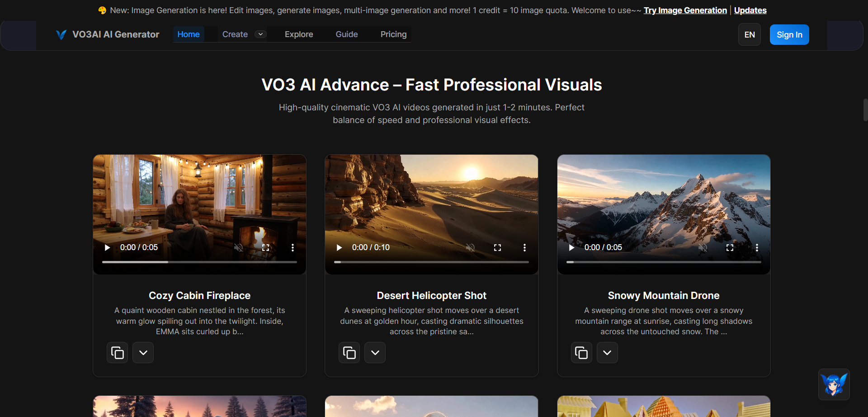Open the Updates link
Screen dimensions: 868x417
click(x=750, y=10)
